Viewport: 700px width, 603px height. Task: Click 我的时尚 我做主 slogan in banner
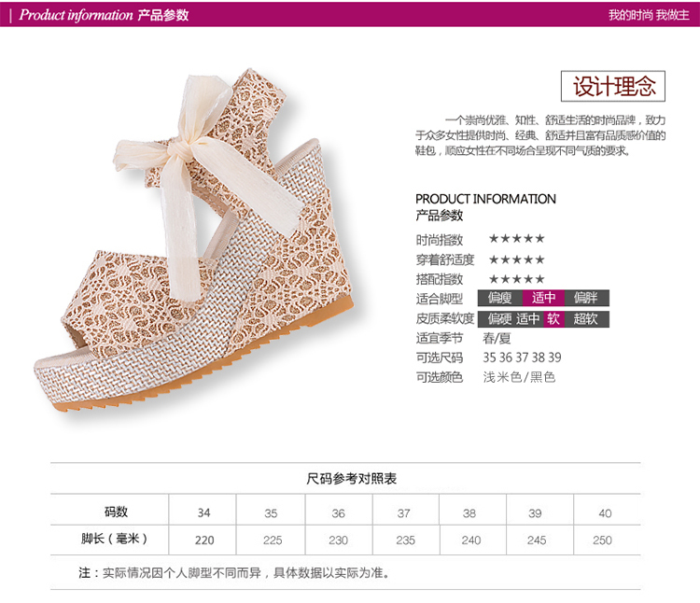click(x=649, y=15)
